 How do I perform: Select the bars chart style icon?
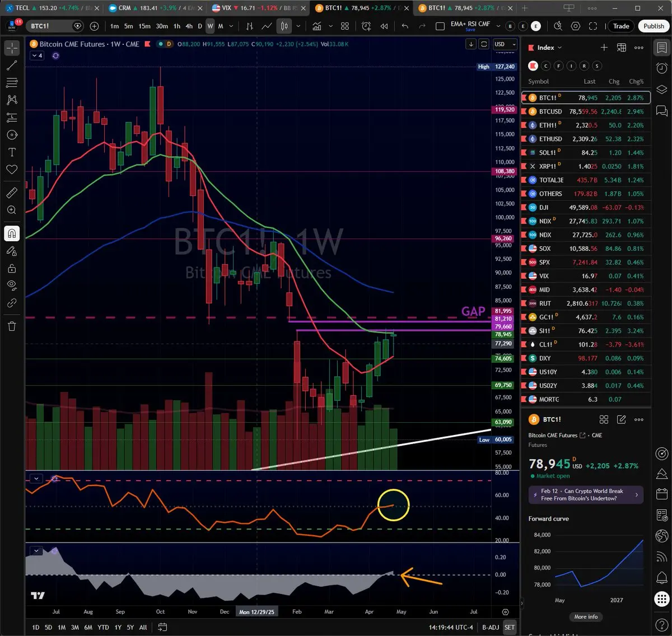click(x=250, y=26)
